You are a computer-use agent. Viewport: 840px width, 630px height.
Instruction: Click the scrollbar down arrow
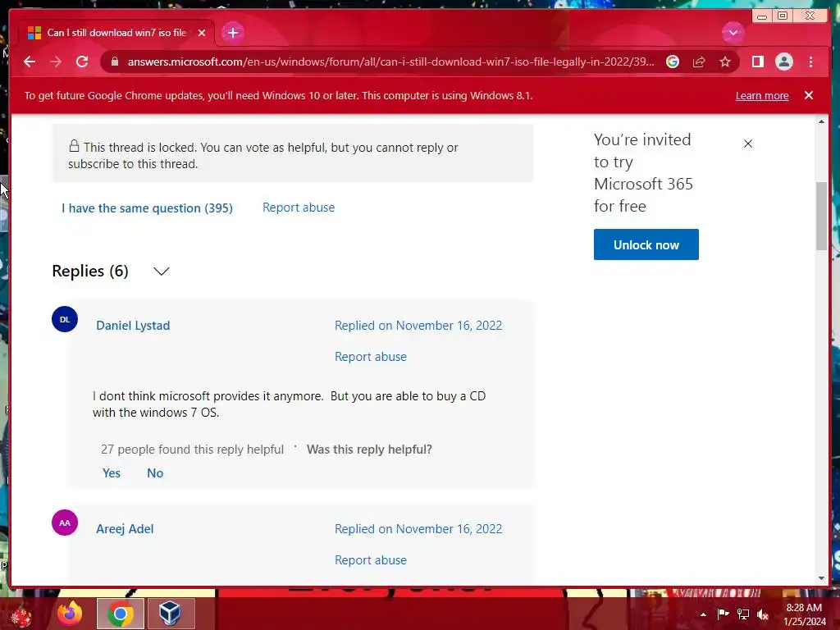coord(821,578)
